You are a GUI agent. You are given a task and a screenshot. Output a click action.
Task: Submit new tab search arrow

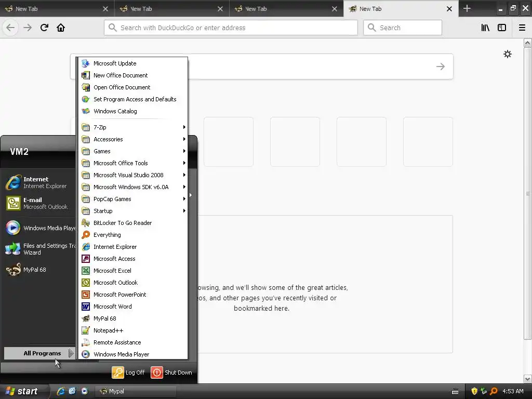pos(441,66)
